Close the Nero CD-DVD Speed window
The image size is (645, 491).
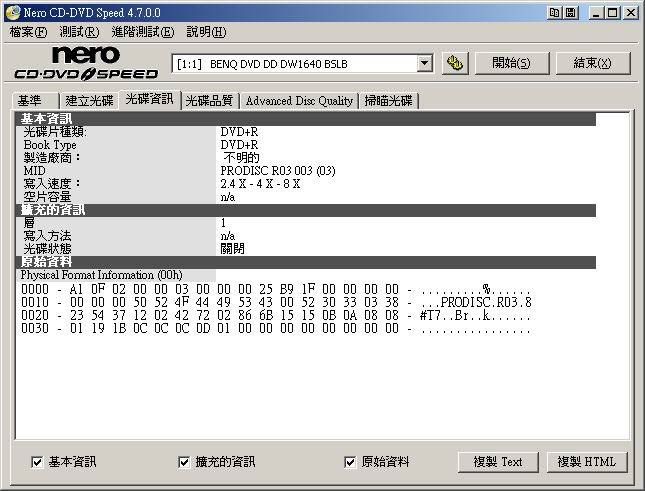tap(630, 13)
